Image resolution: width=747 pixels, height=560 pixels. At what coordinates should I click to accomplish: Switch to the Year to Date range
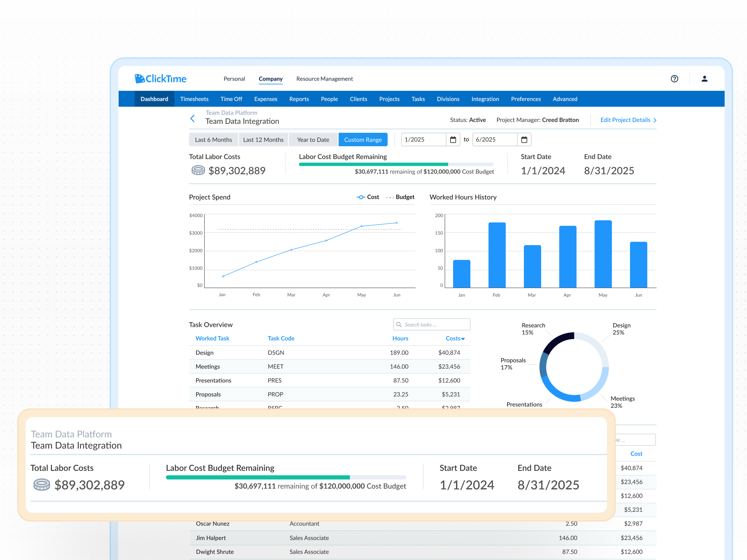tap(313, 140)
